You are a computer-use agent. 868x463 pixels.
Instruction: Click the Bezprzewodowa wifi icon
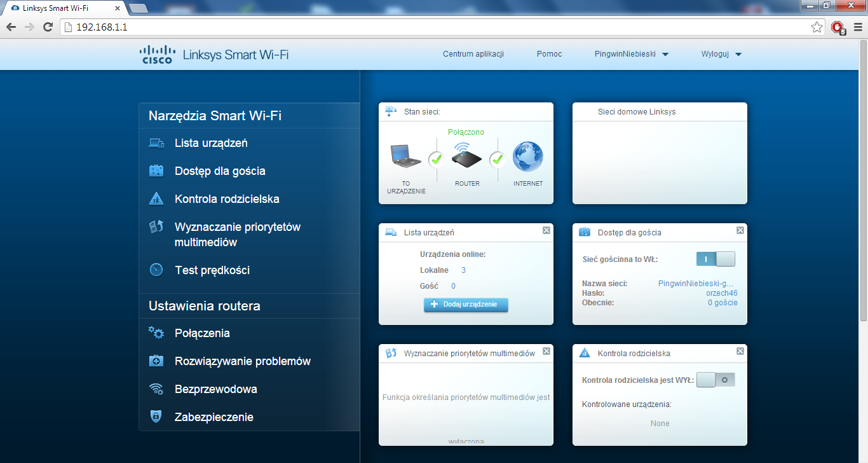tap(156, 389)
